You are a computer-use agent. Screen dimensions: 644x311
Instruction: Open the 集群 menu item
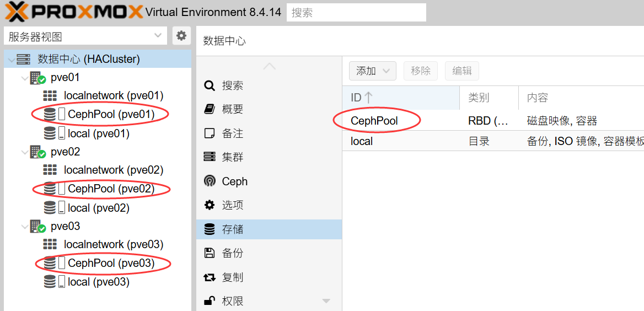tap(269, 157)
